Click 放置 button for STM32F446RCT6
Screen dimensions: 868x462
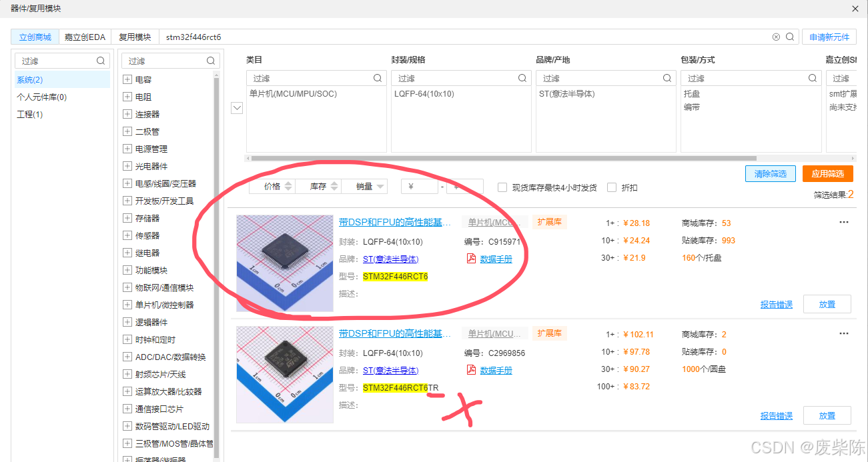[827, 304]
